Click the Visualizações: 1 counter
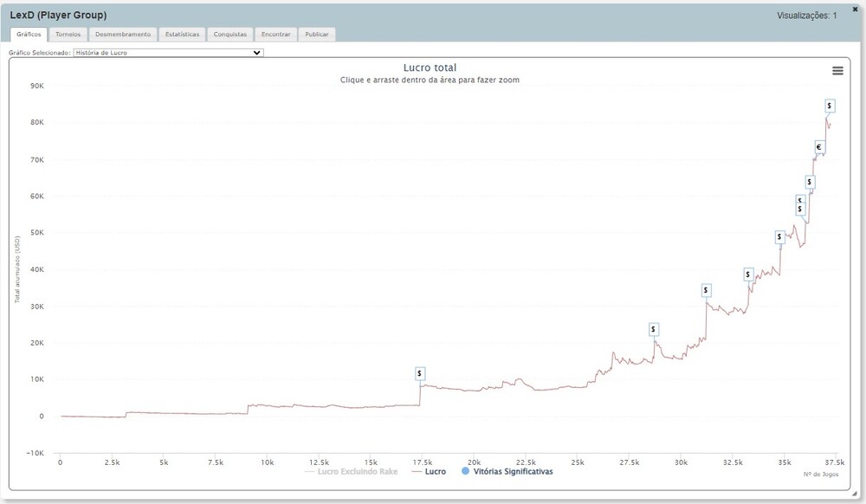866x504 pixels. [807, 16]
